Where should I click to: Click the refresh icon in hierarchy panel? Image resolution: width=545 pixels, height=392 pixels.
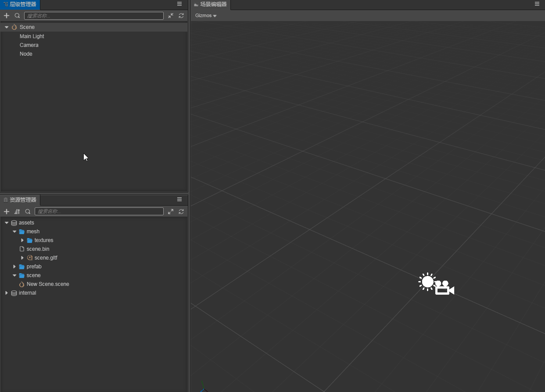pos(181,16)
